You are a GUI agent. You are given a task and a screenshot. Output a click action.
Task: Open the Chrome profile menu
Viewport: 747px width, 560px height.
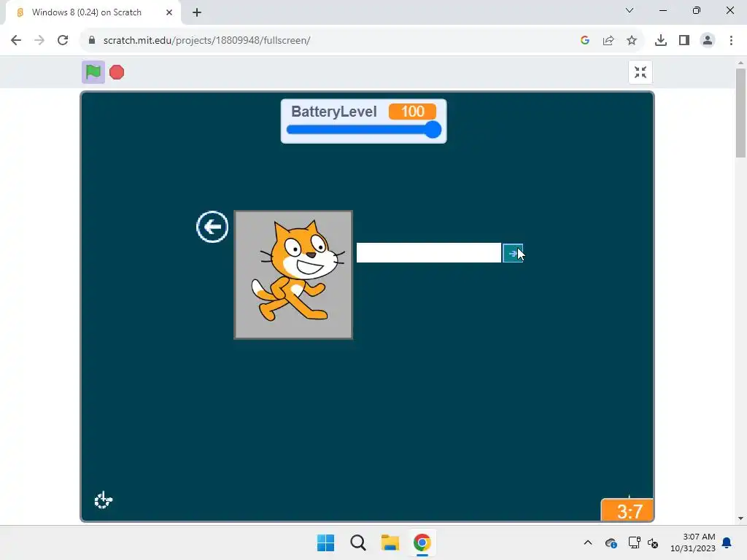click(708, 41)
